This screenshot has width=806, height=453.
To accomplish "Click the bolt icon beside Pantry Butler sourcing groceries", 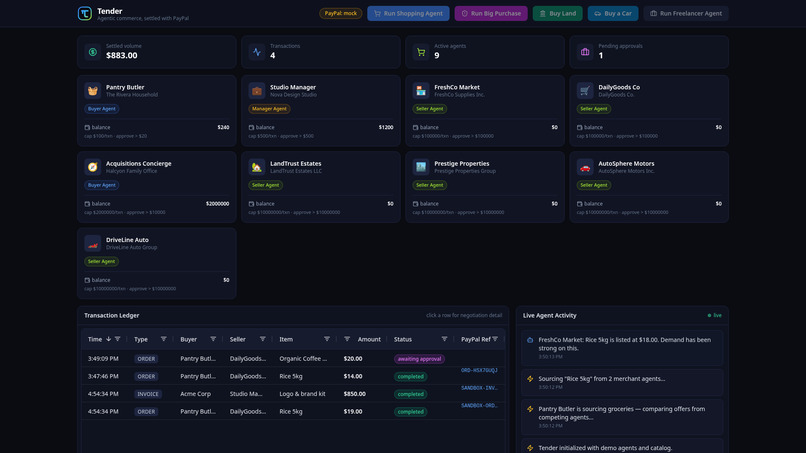I will tap(530, 409).
